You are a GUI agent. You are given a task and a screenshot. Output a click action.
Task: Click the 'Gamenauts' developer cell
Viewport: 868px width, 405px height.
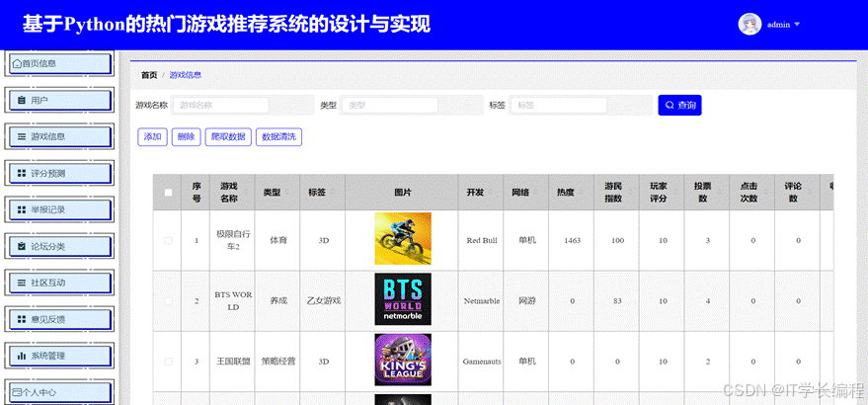482,362
